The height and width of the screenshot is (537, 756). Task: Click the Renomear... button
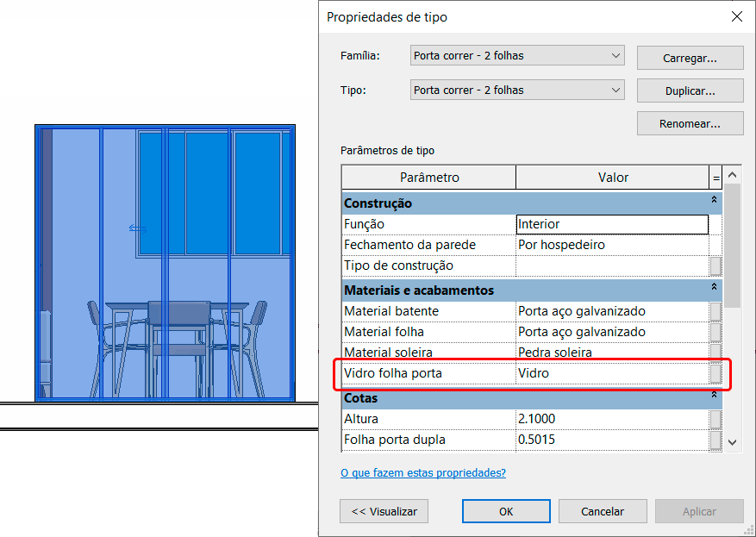(690, 124)
